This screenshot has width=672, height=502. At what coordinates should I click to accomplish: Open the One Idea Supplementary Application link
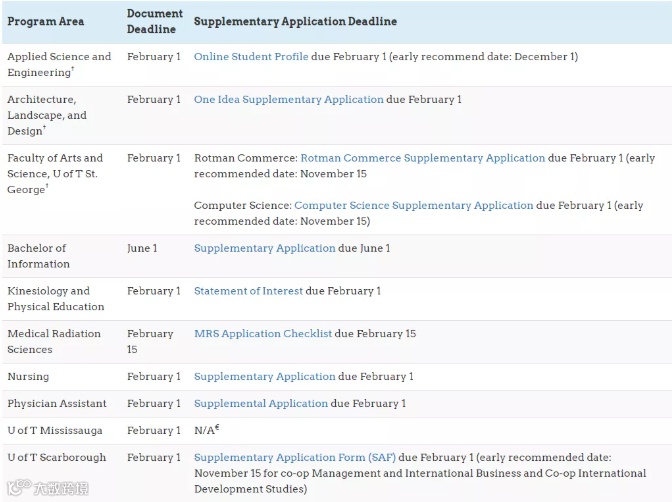[x=289, y=100]
